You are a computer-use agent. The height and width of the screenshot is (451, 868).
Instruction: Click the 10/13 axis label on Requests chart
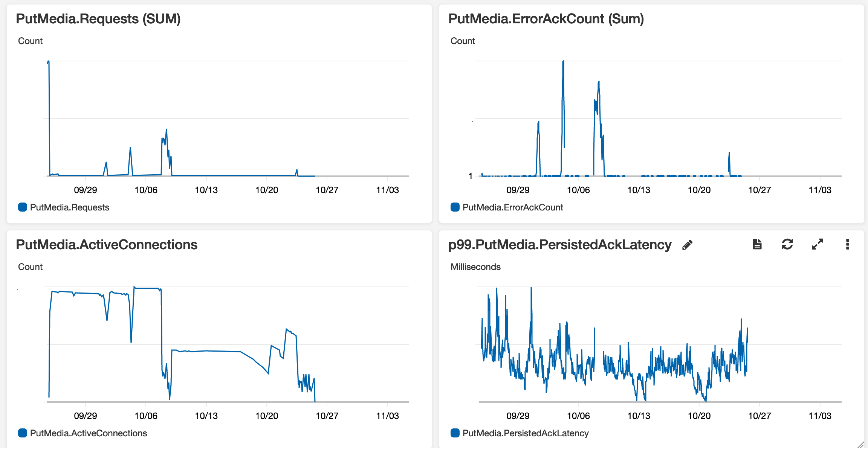click(206, 190)
